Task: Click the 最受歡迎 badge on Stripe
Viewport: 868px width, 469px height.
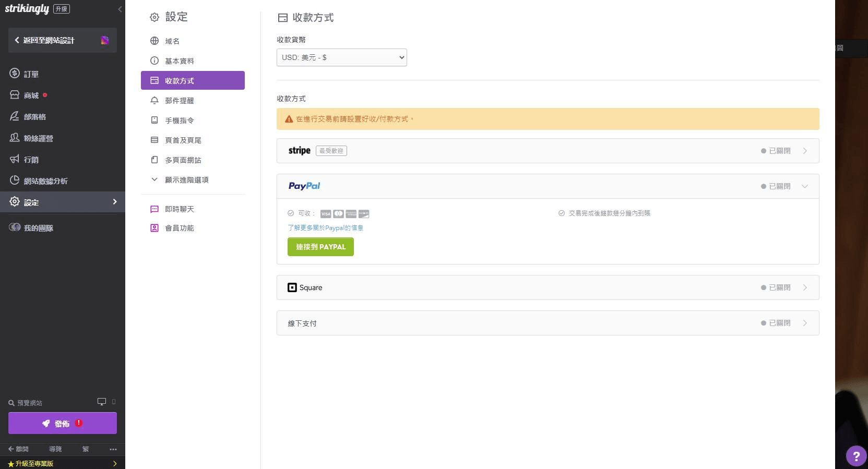Action: coord(331,151)
